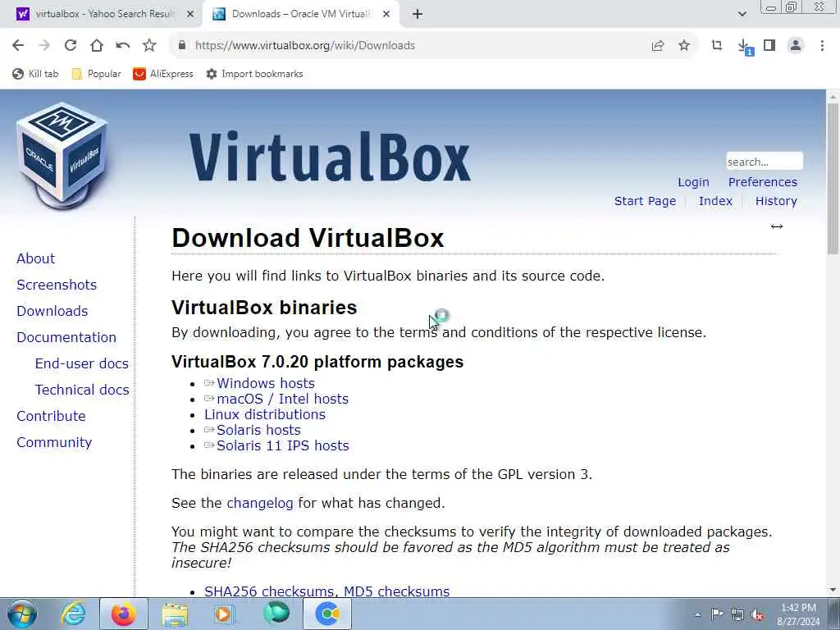The width and height of the screenshot is (840, 630).
Task: Open the History link
Action: pyautogui.click(x=776, y=201)
